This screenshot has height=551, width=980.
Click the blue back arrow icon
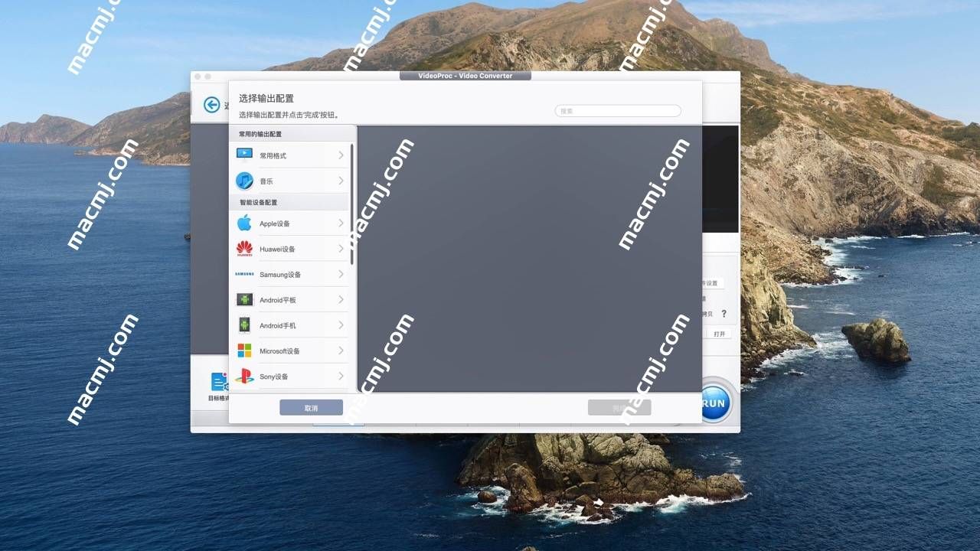(x=211, y=105)
